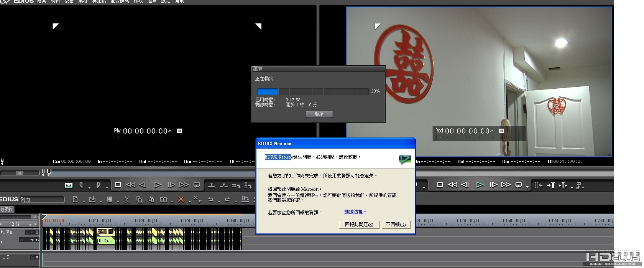The height and width of the screenshot is (268, 644).
Task: Expand the new sequence dropdown arrow
Action: point(84,201)
